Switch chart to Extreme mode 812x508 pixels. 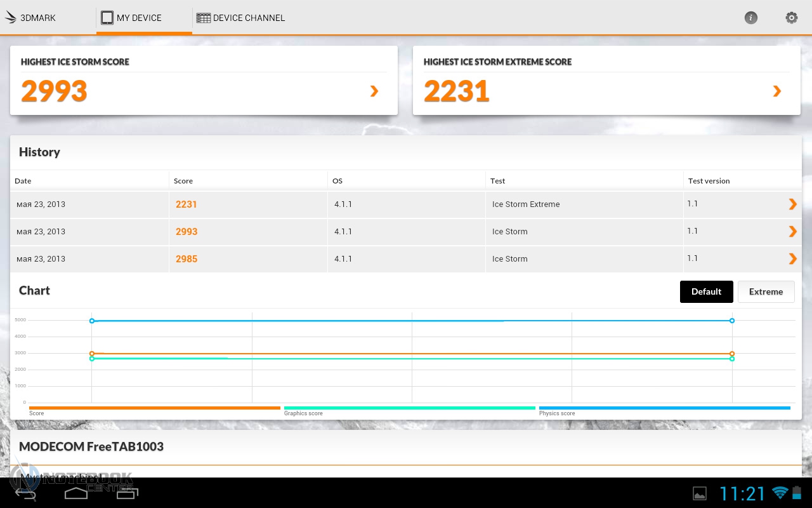coord(766,292)
